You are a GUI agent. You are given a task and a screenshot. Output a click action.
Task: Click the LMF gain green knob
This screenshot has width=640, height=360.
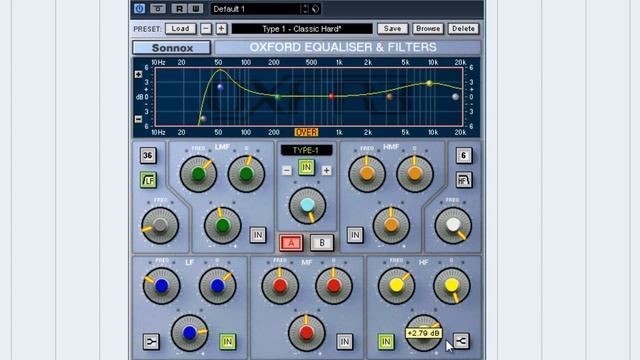[222, 225]
